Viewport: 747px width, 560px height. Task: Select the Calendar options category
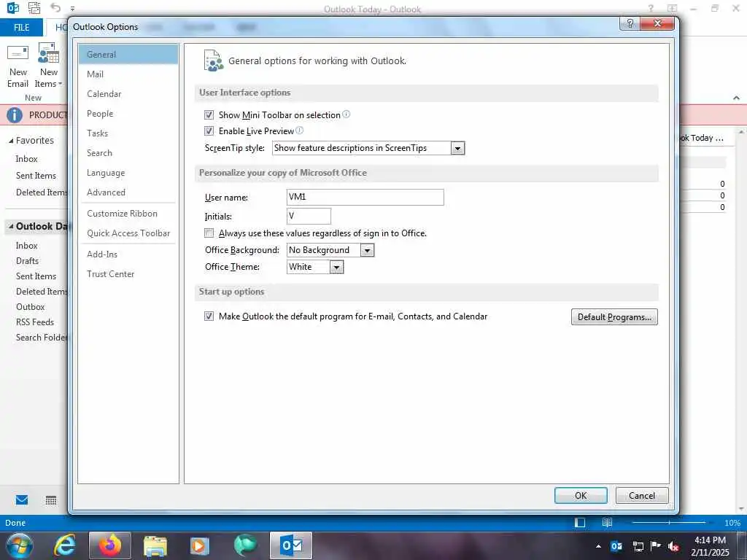coord(128,94)
